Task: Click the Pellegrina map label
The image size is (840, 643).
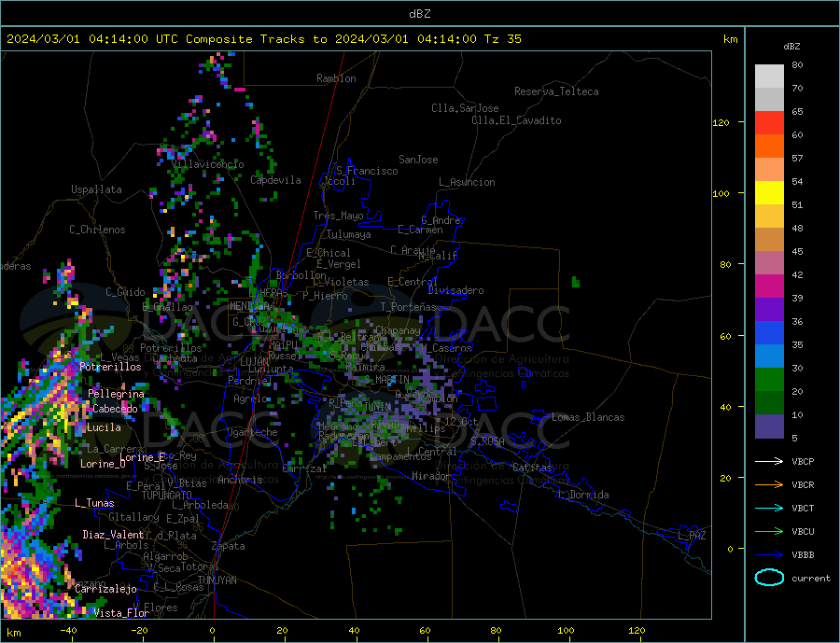Action: click(117, 394)
